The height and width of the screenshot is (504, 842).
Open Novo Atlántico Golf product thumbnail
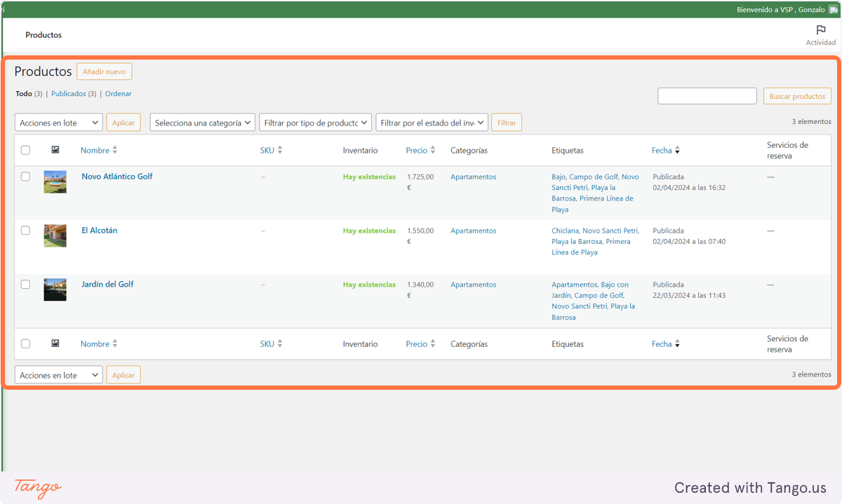55,182
